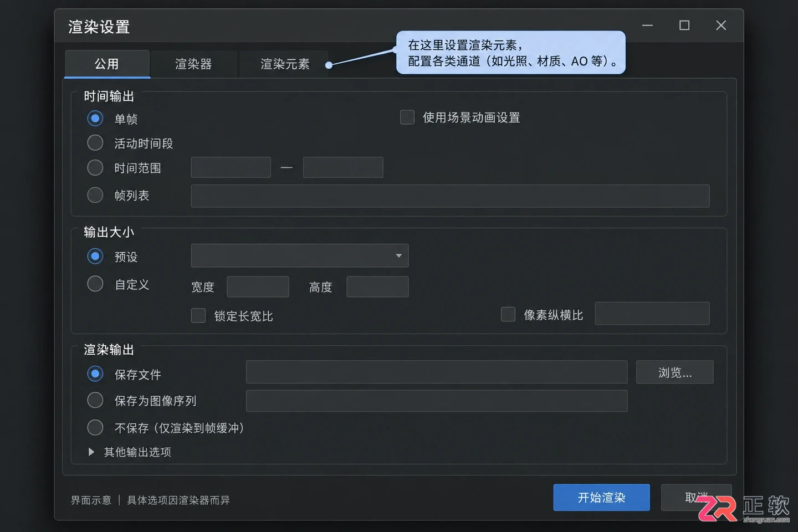Click the 保存为图像序列 path field
The image size is (798, 532).
[x=437, y=401]
